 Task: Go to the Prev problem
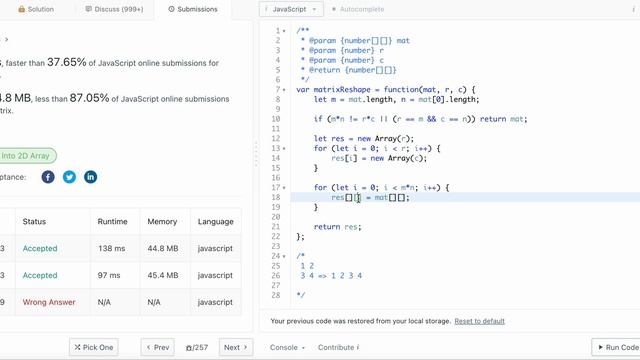(158, 347)
